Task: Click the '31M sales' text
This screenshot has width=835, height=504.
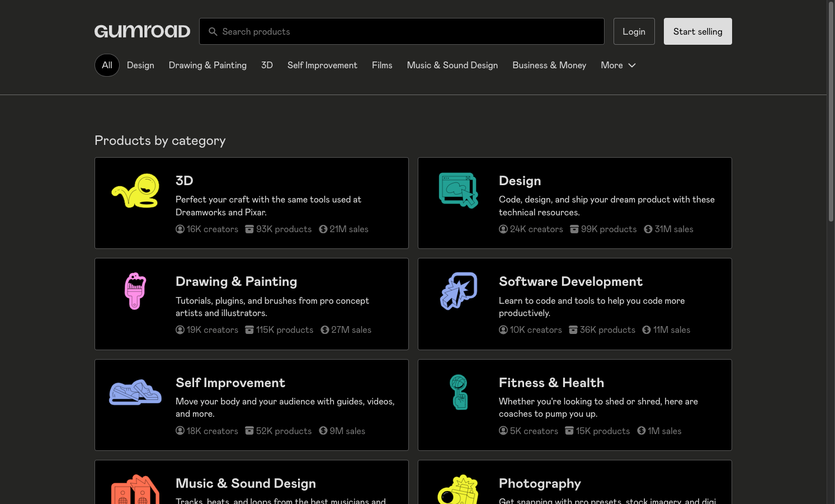Action: (674, 229)
